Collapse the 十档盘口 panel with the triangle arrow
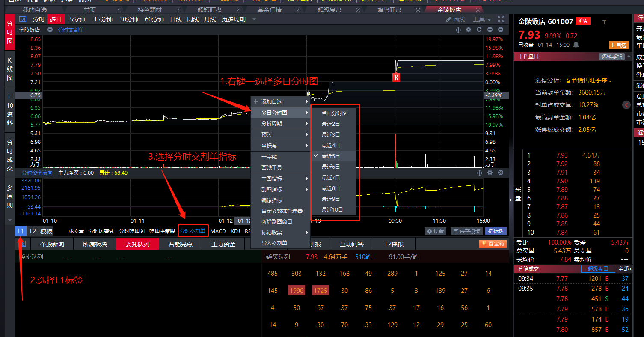Screen dimensions: 644x337 pyautogui.click(x=629, y=56)
